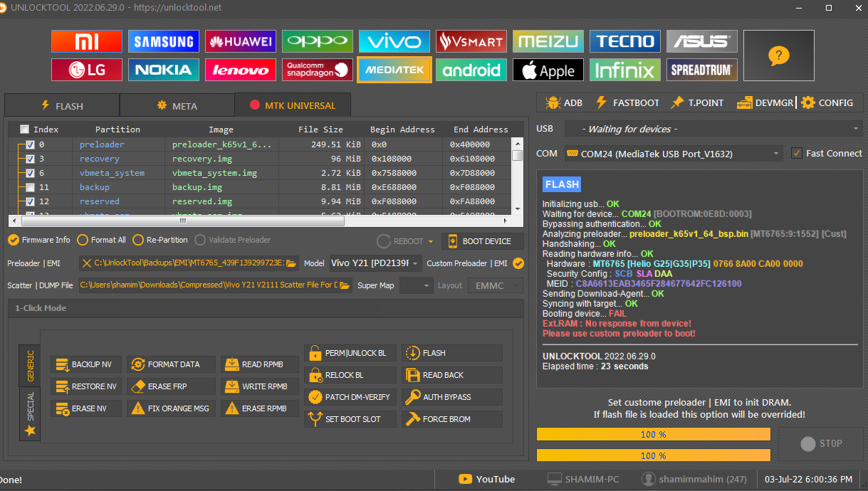Uncheck the recovery partition checkbox
This screenshot has height=491, width=868.
pyautogui.click(x=30, y=159)
